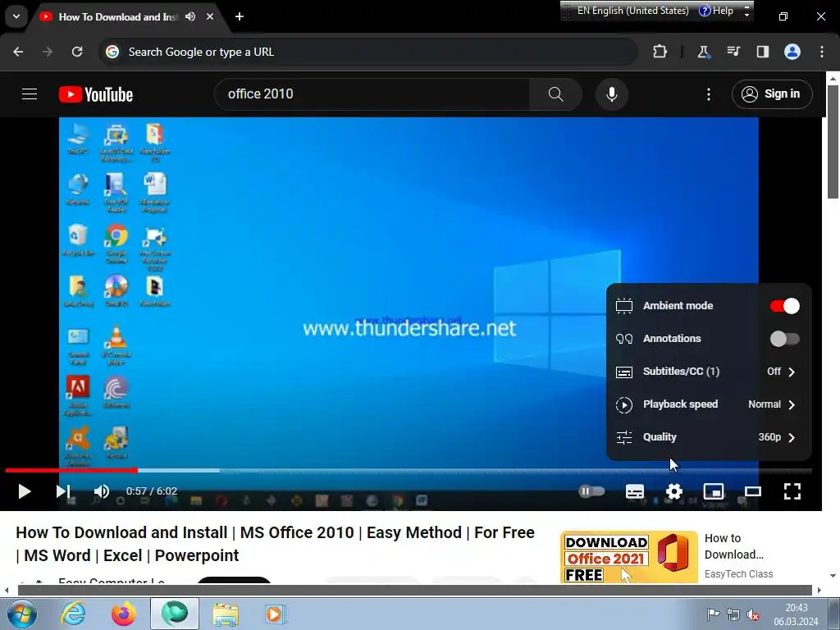Viewport: 840px width, 630px height.
Task: Launch Internet Explorer from taskbar
Action: (73, 614)
